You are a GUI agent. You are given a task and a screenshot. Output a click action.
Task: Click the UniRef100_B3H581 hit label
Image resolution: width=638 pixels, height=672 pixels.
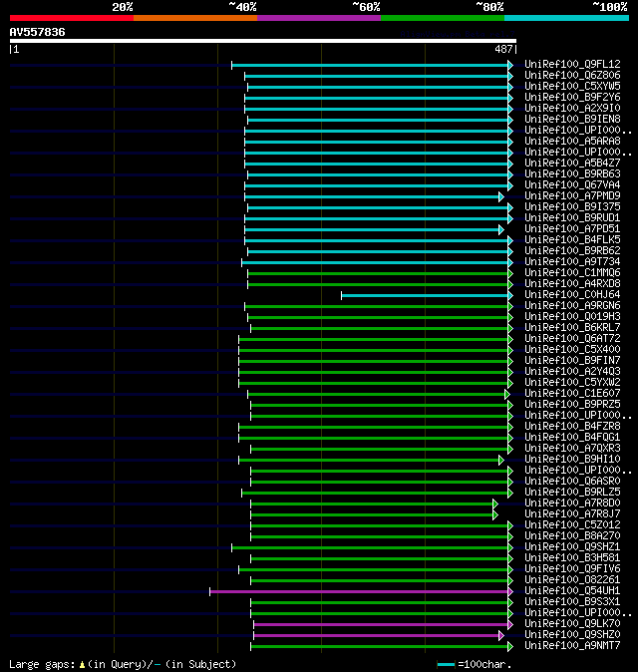coord(572,558)
